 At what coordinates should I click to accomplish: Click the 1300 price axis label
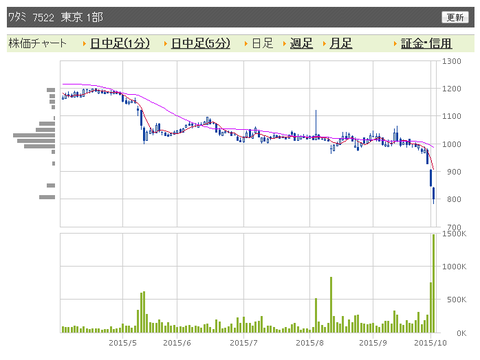coord(452,61)
